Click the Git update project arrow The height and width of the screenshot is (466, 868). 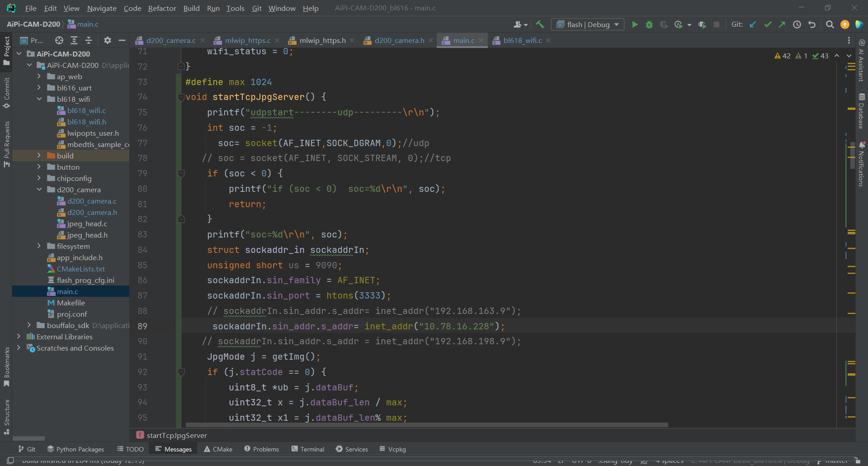tap(753, 24)
